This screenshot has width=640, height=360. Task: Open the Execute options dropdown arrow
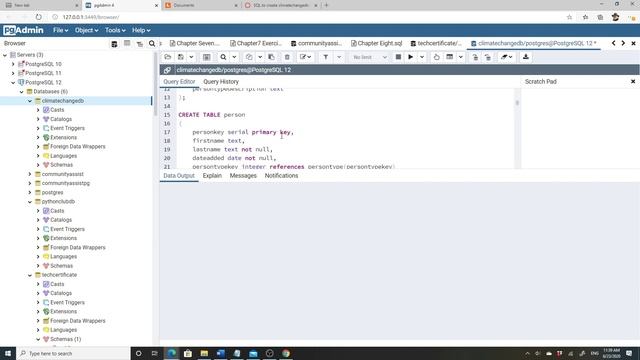(x=422, y=57)
